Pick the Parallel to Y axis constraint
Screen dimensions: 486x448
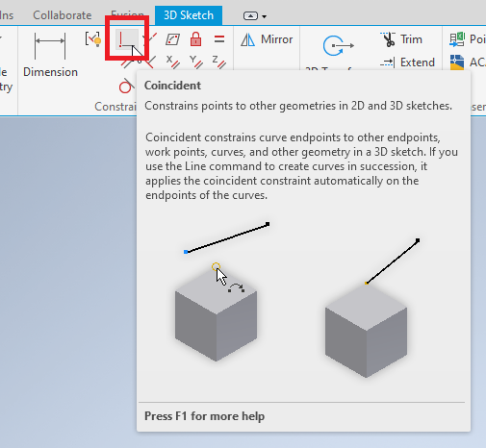point(196,62)
